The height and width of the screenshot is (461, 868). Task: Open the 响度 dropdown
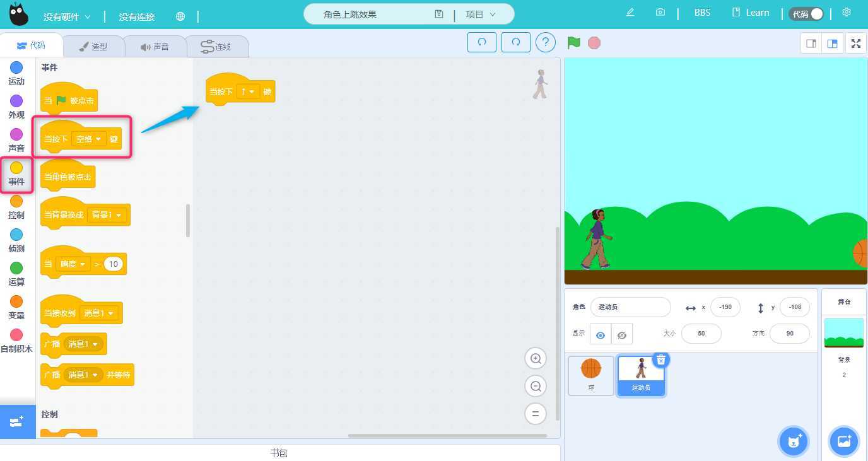pos(73,264)
